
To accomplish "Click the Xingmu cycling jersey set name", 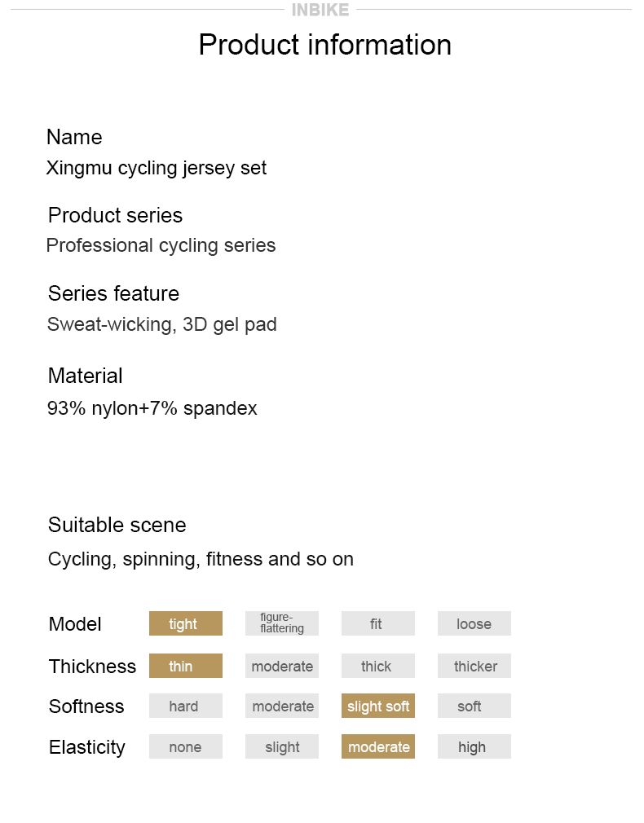I will [x=157, y=168].
